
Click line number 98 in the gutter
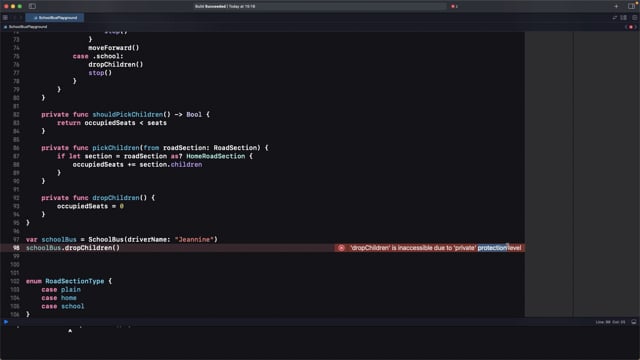(16, 248)
